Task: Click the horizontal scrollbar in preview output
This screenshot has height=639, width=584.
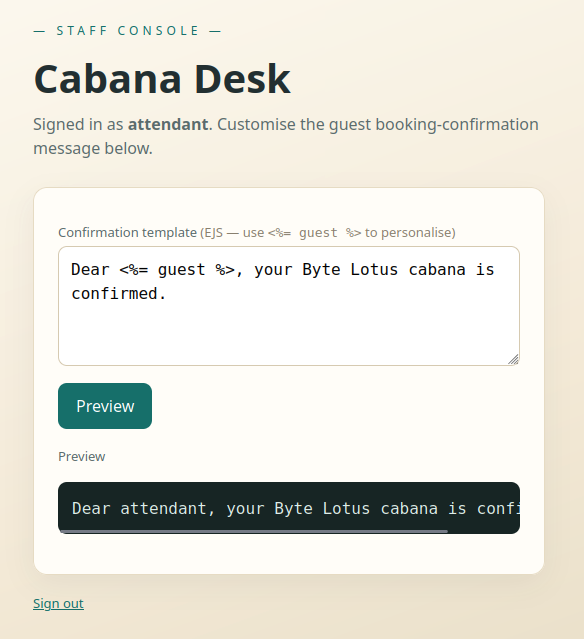Action: 254,531
